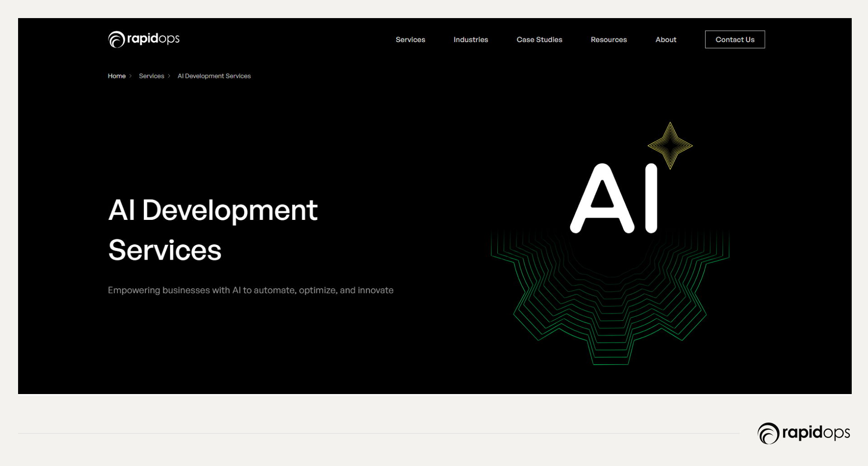Click the large white AI letters graphic

coord(613,199)
